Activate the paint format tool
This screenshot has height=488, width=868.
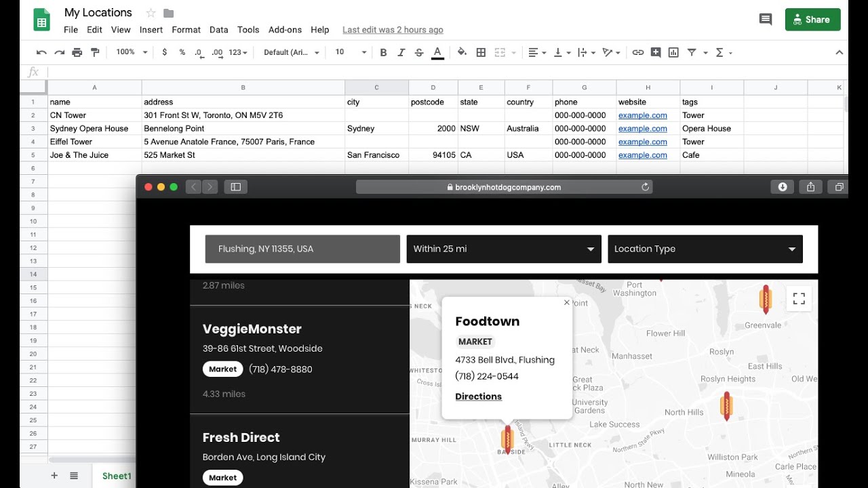(95, 52)
